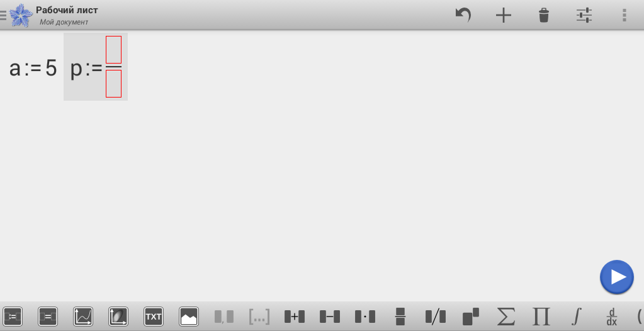Insert a 2D function plot

pos(83,317)
